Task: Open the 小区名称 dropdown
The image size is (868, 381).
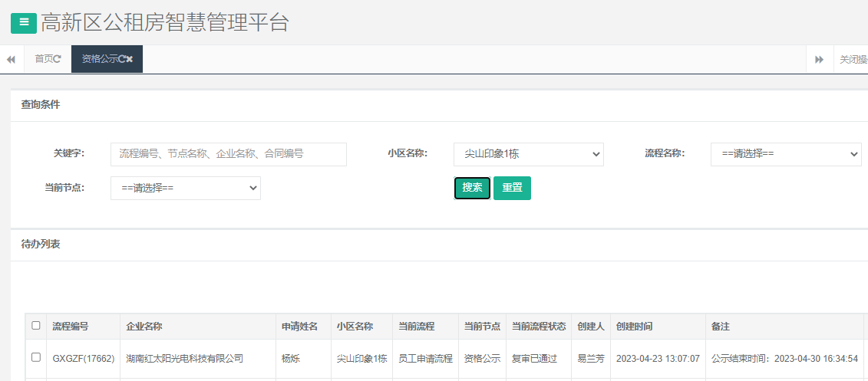Action: pos(529,154)
